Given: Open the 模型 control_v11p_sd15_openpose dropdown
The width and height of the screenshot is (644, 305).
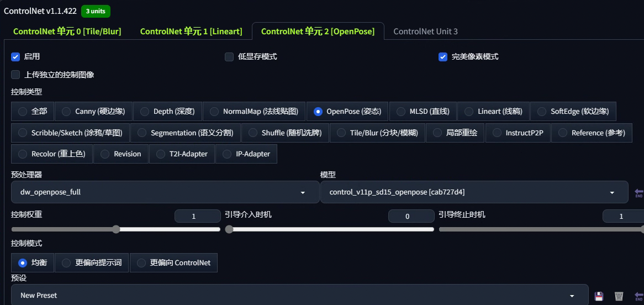Looking at the screenshot, I should [x=474, y=192].
